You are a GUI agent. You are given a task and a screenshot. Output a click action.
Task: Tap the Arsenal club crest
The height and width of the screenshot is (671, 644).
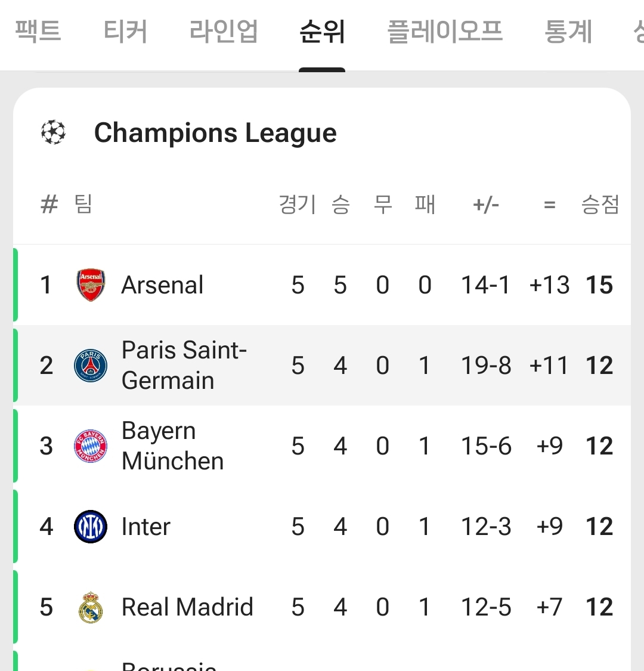coord(91,285)
